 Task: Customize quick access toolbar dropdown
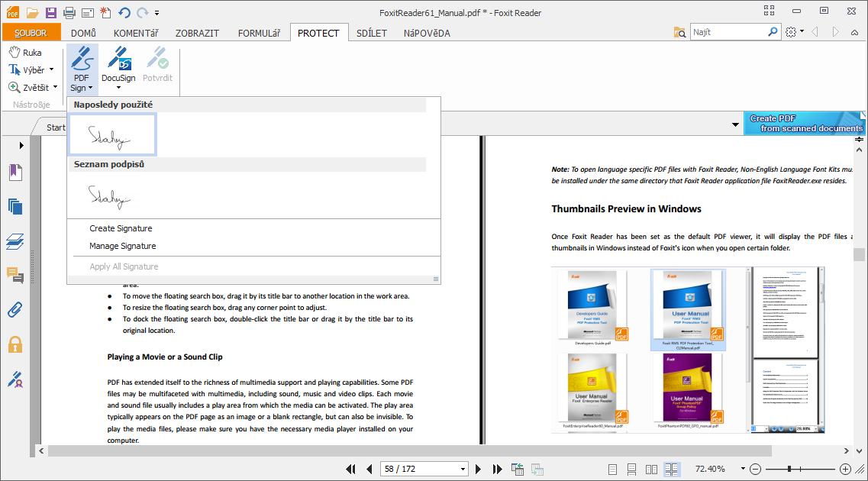(x=156, y=13)
